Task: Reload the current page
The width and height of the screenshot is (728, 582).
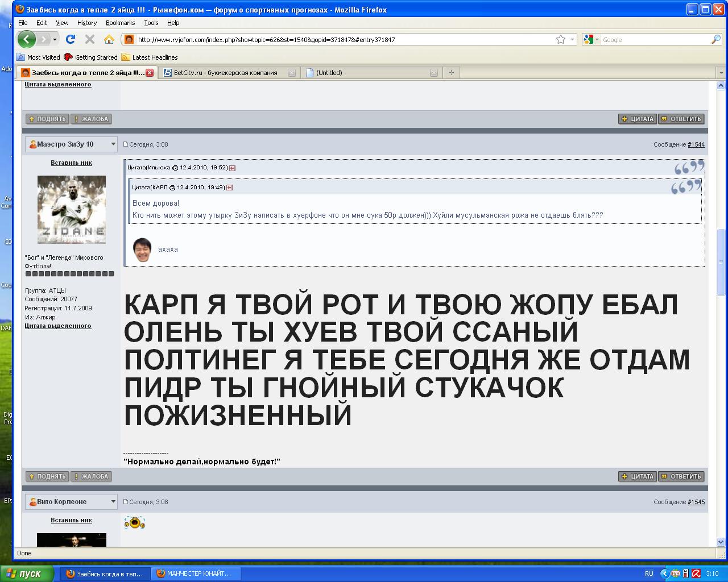Action: 71,39
